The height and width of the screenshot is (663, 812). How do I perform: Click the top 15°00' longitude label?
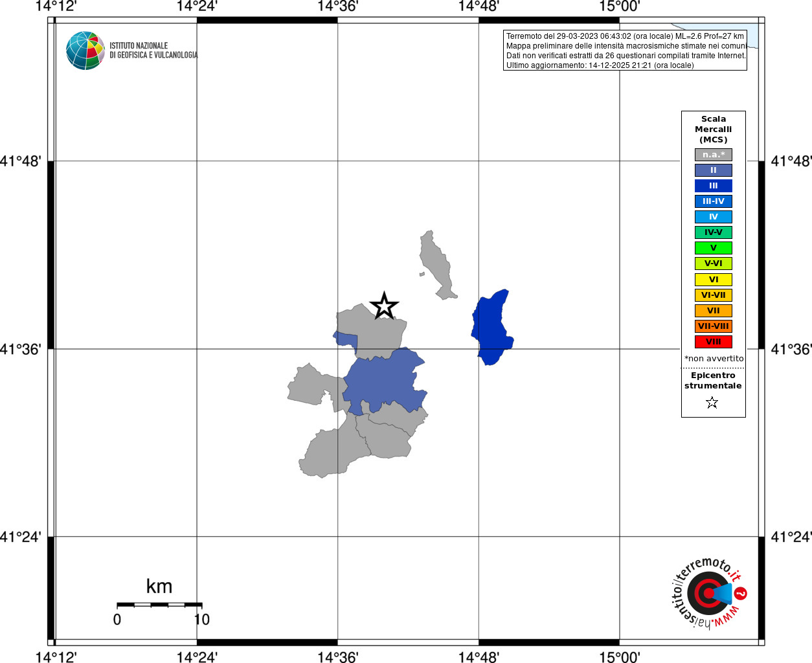point(620,6)
